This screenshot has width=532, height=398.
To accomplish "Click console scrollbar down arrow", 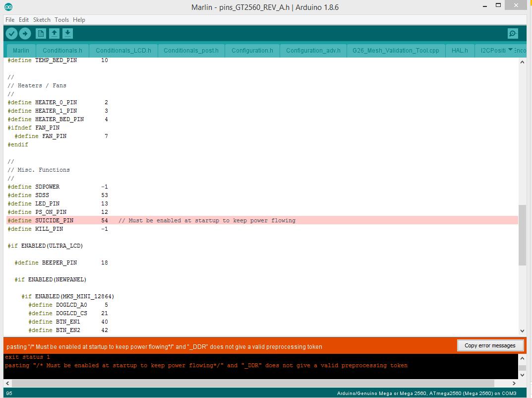I will (x=522, y=375).
